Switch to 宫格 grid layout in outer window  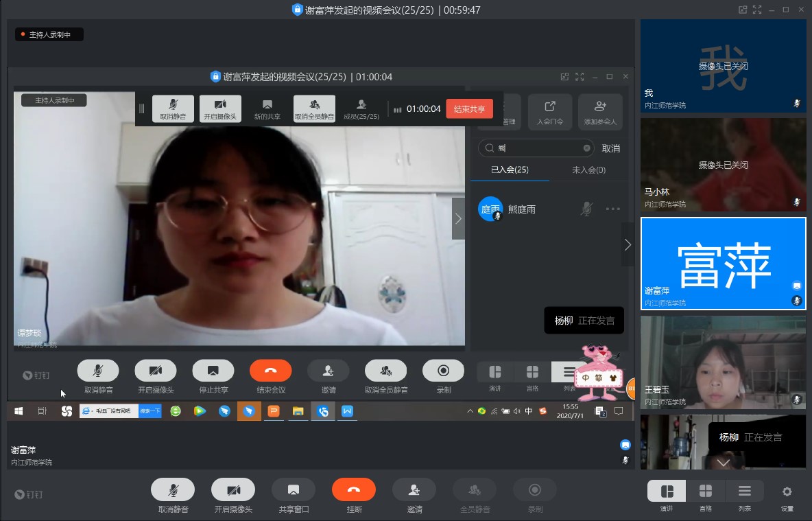pyautogui.click(x=705, y=491)
